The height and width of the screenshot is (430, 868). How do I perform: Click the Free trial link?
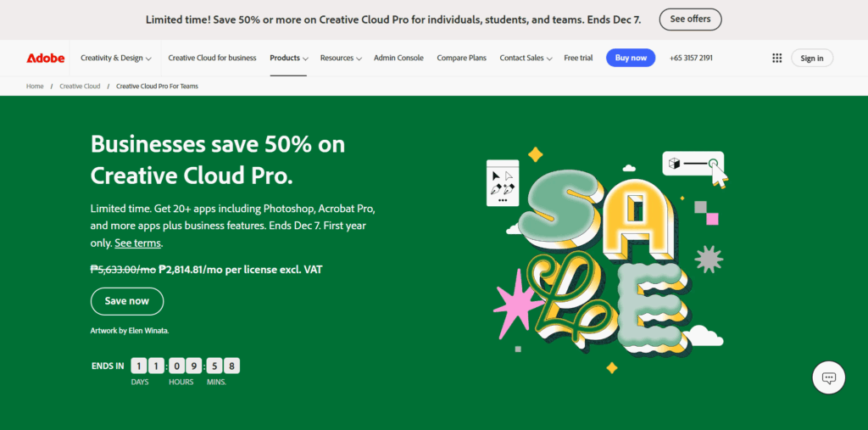578,58
